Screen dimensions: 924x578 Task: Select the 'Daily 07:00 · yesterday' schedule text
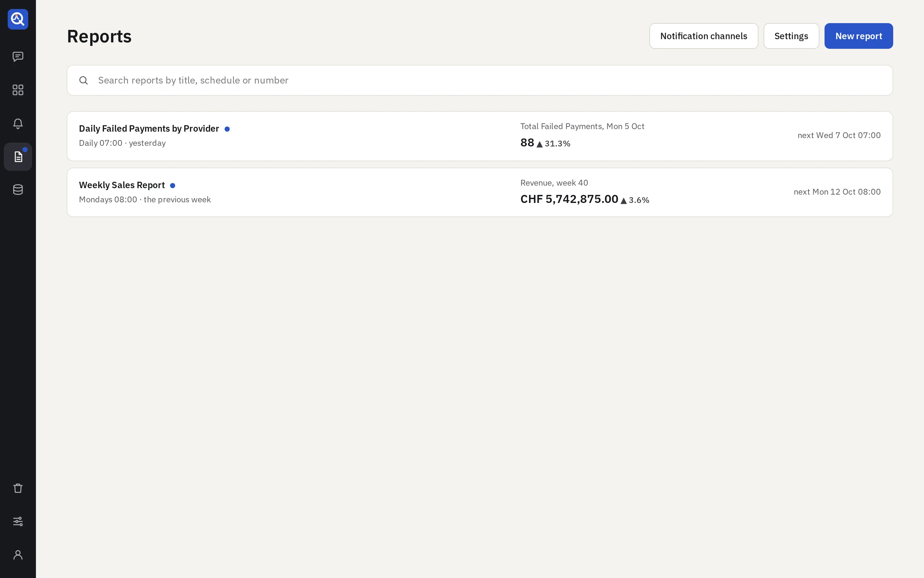[x=122, y=143]
